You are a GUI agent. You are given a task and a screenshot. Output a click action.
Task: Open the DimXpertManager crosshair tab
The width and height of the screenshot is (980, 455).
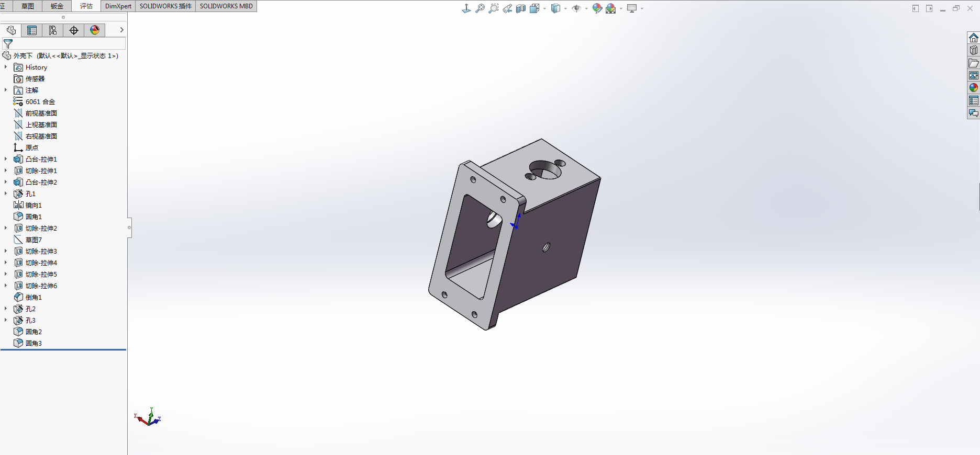(x=74, y=30)
